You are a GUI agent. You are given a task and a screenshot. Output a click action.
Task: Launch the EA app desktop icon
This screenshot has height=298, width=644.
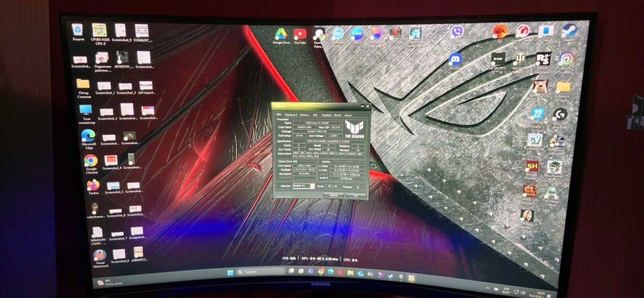[500, 34]
